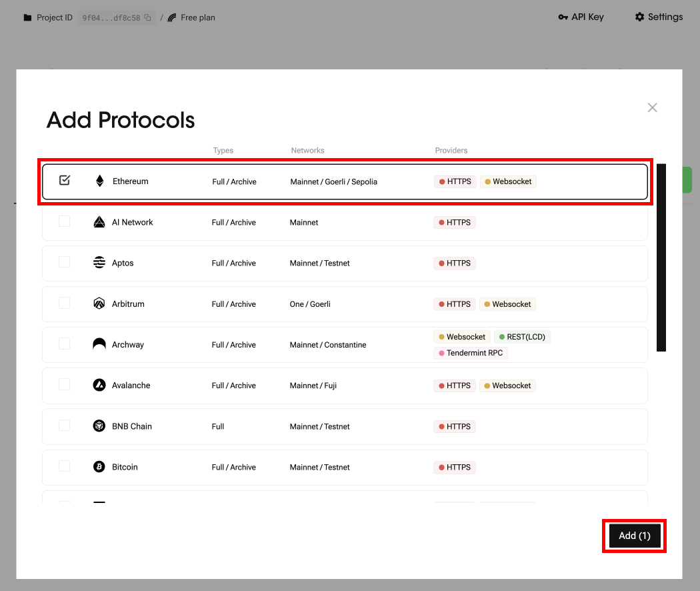Click the Arbitrum logo icon
The image size is (700, 591).
99,304
